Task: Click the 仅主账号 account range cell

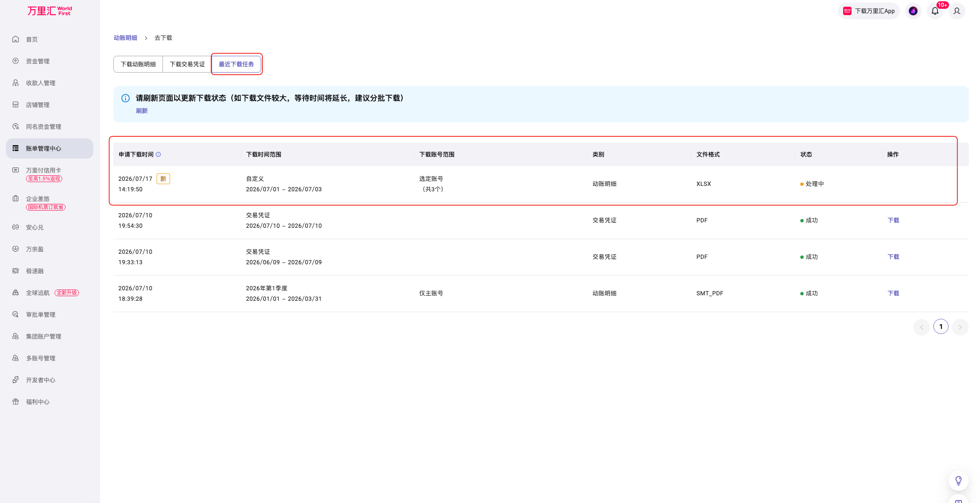Action: [x=431, y=293]
